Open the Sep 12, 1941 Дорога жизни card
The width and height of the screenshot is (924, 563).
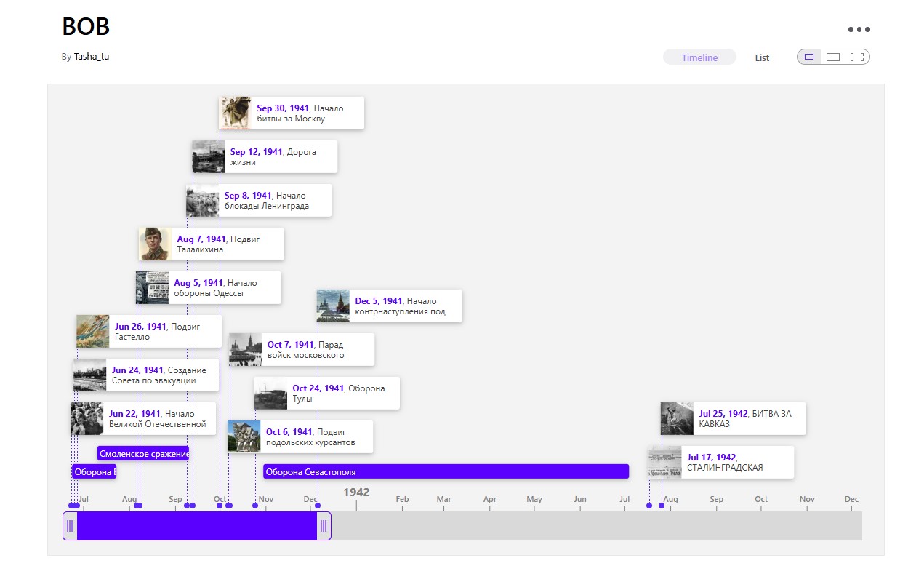point(280,156)
